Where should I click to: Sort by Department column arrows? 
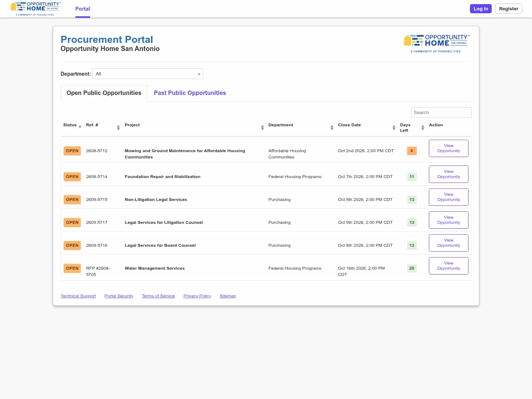coord(332,127)
